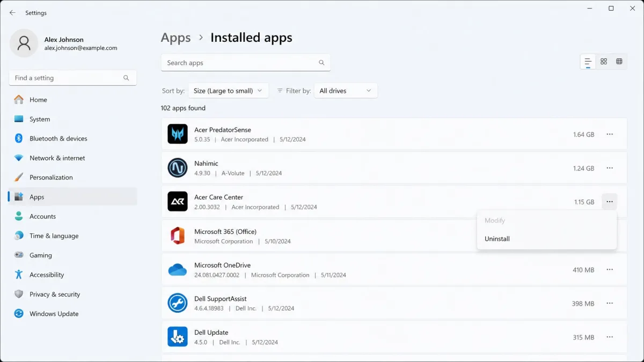Close the more options menu for Acer Care Center

pos(610,202)
